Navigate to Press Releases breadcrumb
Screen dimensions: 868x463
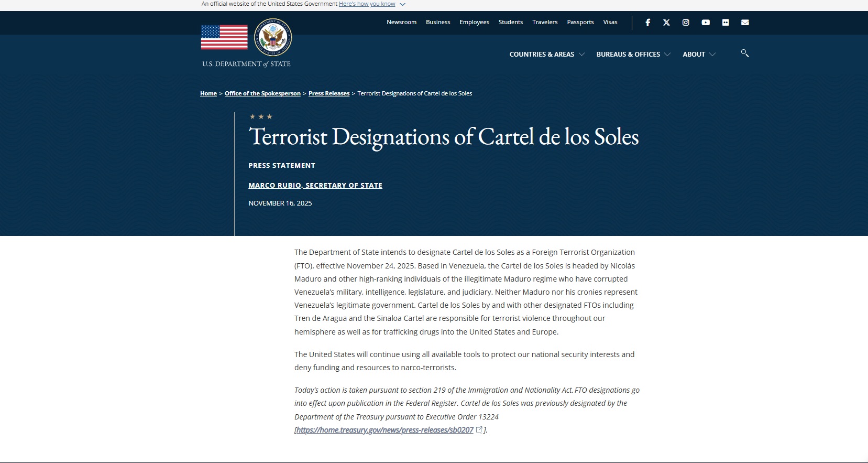click(328, 94)
